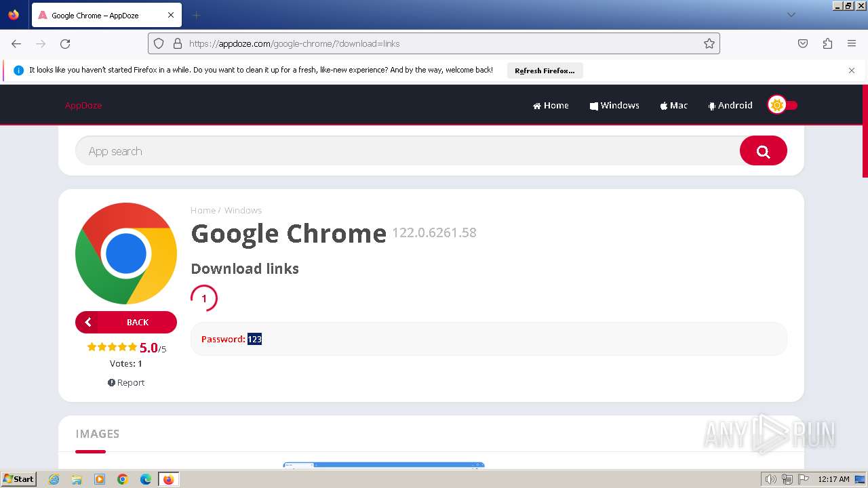Open the volume speaker tray icon
The image size is (868, 488).
[770, 479]
